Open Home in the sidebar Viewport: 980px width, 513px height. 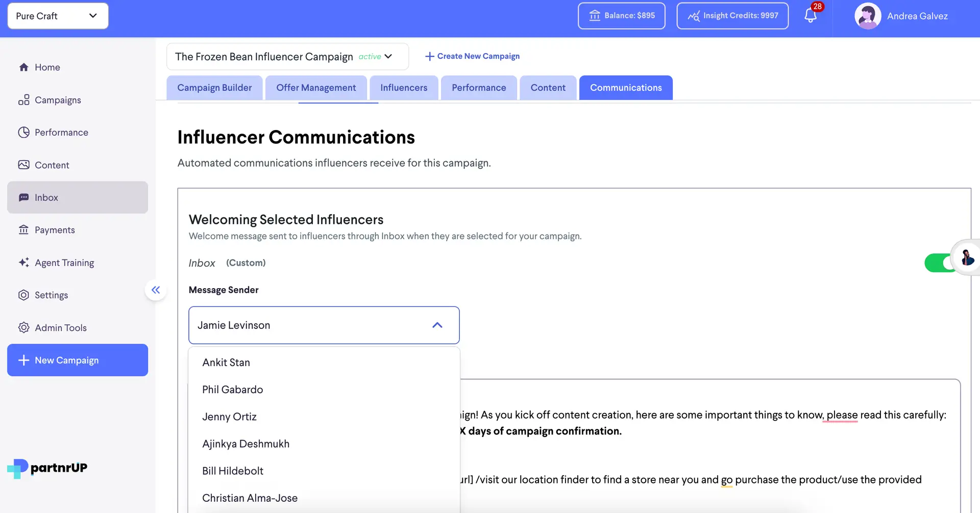coord(78,67)
